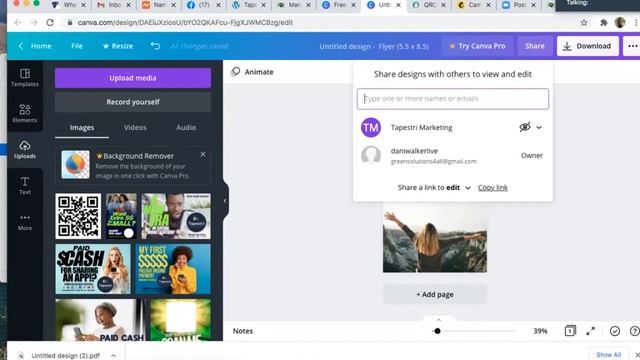The height and width of the screenshot is (360, 640).
Task: Dismiss the Background Remover promo
Action: click(203, 154)
